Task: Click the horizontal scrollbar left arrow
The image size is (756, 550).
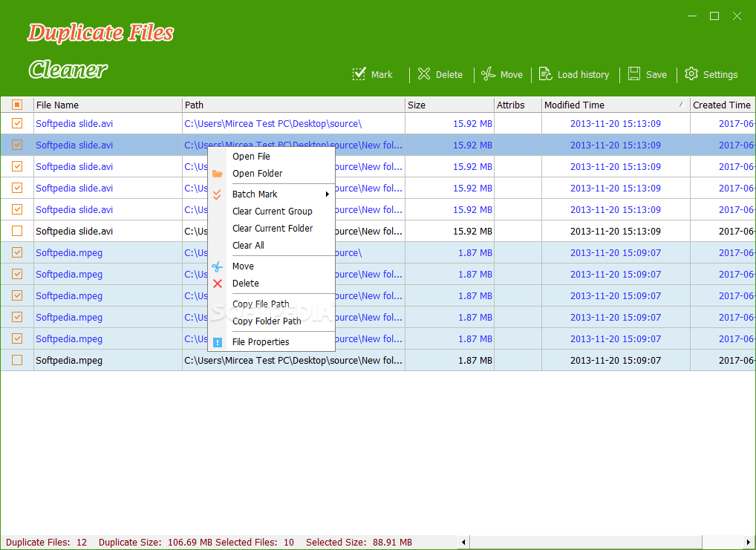Action: point(464,543)
